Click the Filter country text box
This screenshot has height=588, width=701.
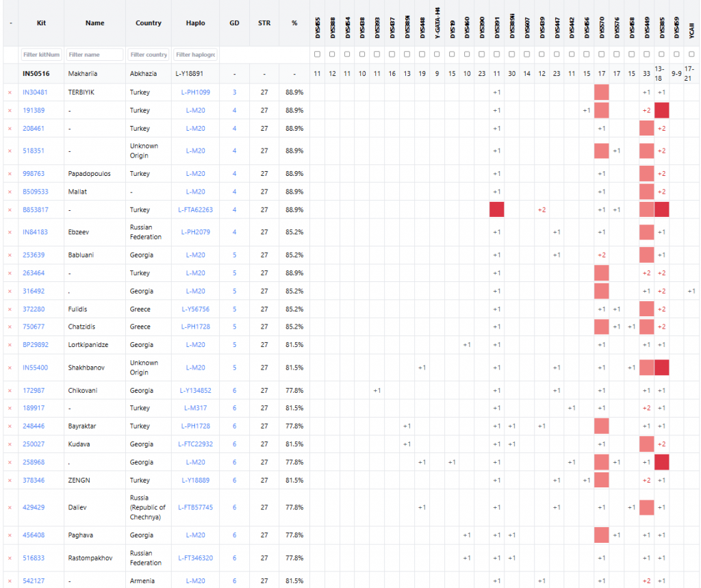(x=148, y=55)
